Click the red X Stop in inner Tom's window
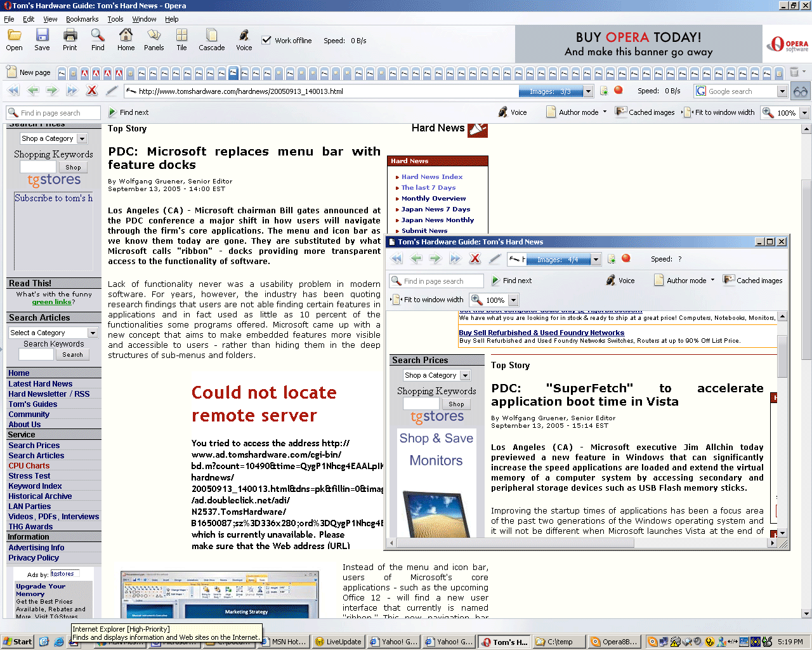Image resolution: width=812 pixels, height=650 pixels. 475,258
